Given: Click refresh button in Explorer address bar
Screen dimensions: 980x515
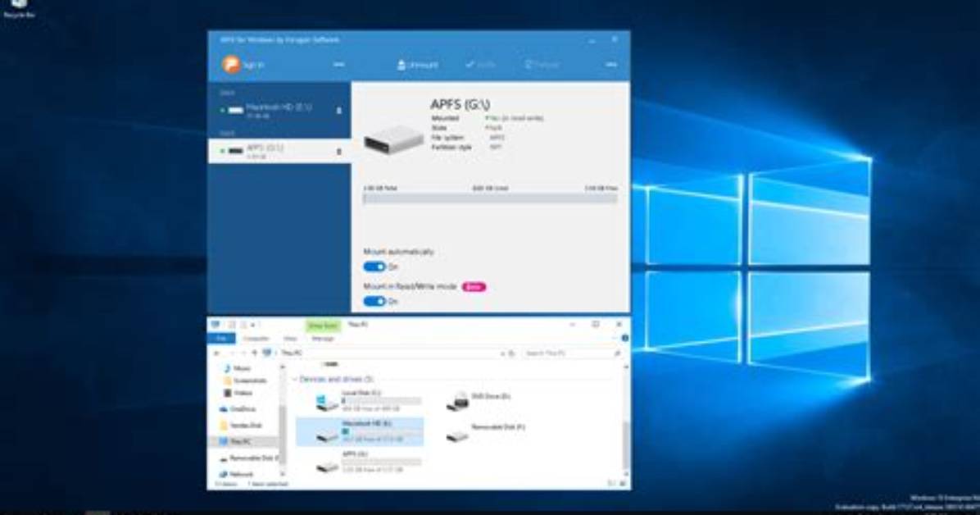Looking at the screenshot, I should point(512,353).
